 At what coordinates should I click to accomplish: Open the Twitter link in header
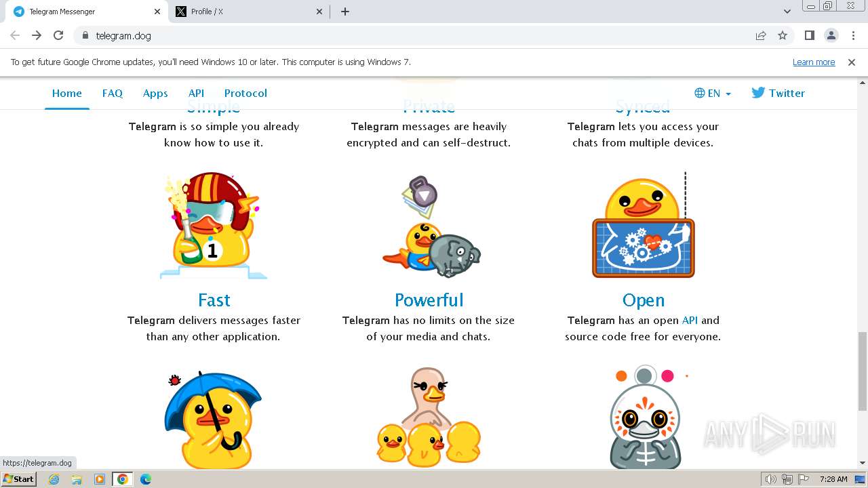778,93
